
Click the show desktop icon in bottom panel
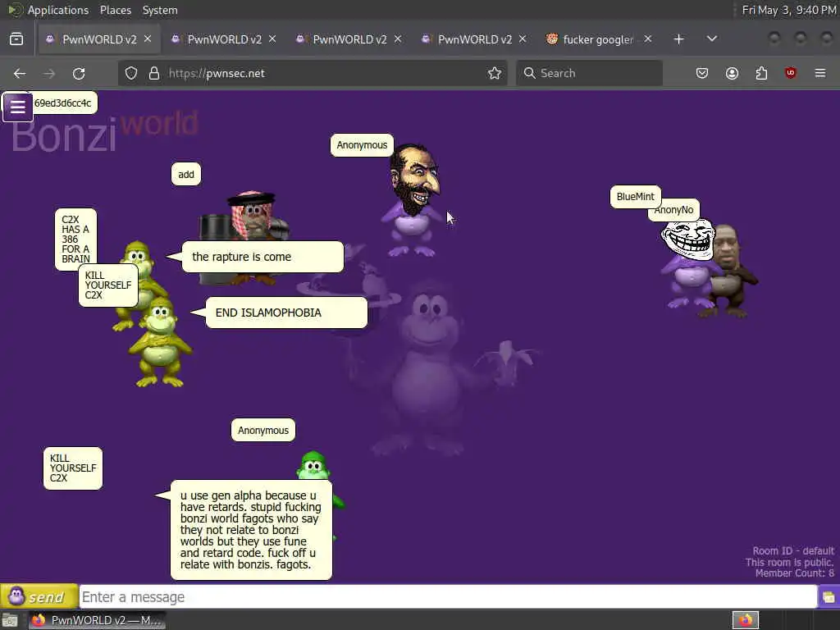[x=10, y=620]
